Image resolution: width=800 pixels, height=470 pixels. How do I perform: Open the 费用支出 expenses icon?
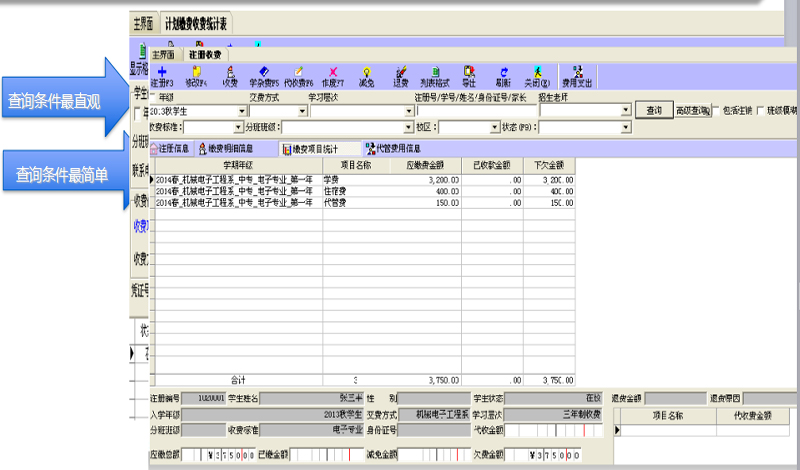(578, 76)
